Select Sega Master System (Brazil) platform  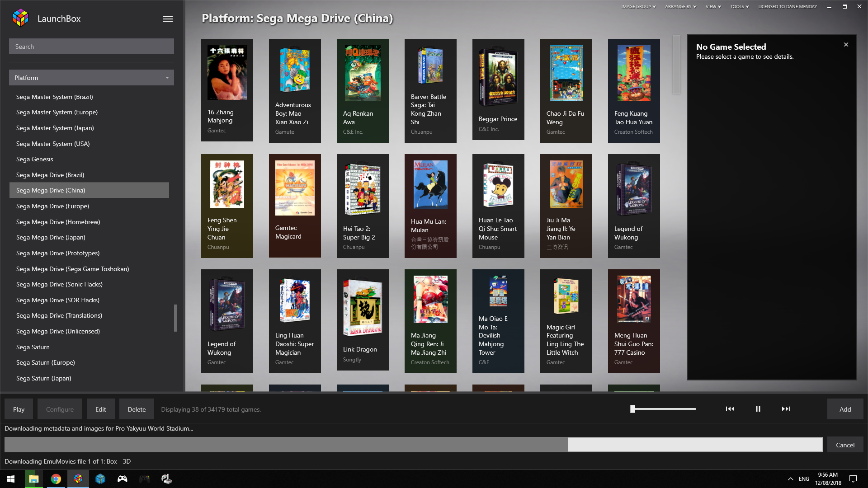(x=89, y=97)
